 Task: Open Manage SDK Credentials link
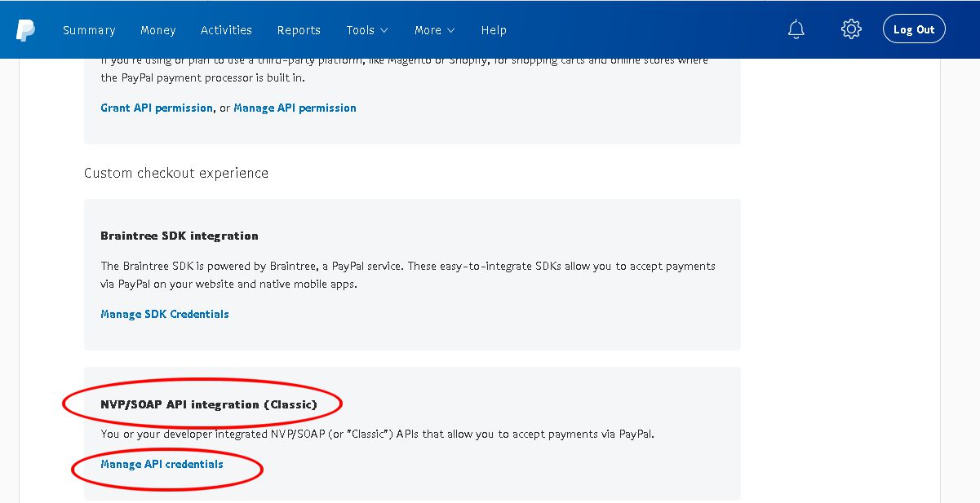(x=165, y=314)
